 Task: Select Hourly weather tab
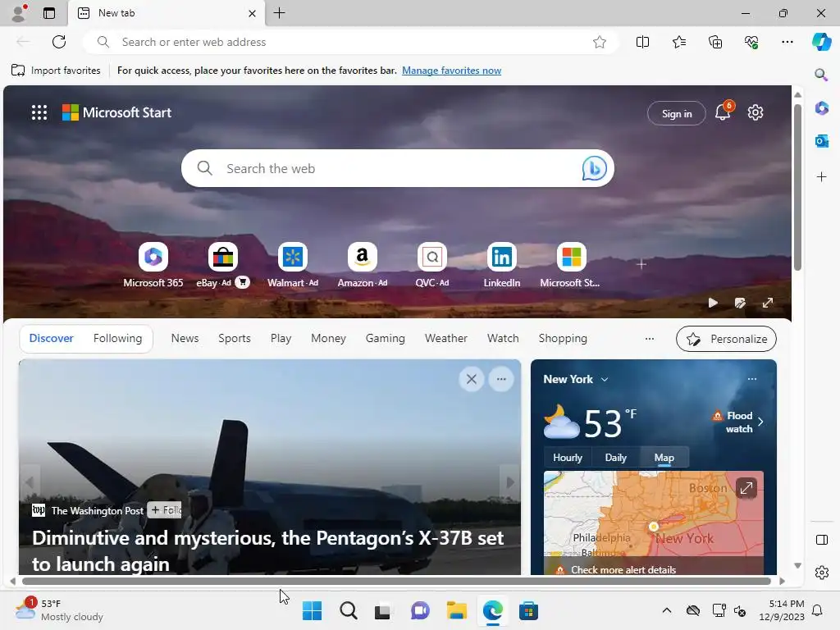click(x=568, y=458)
